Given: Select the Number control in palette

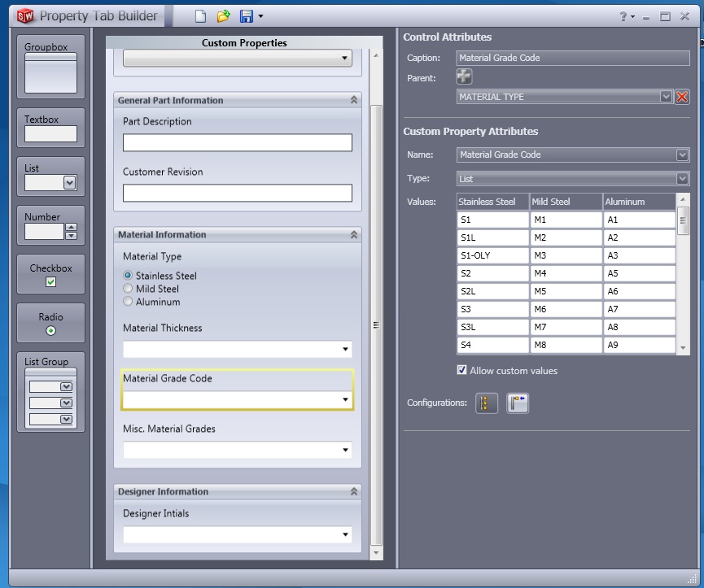Looking at the screenshot, I should click(x=50, y=225).
